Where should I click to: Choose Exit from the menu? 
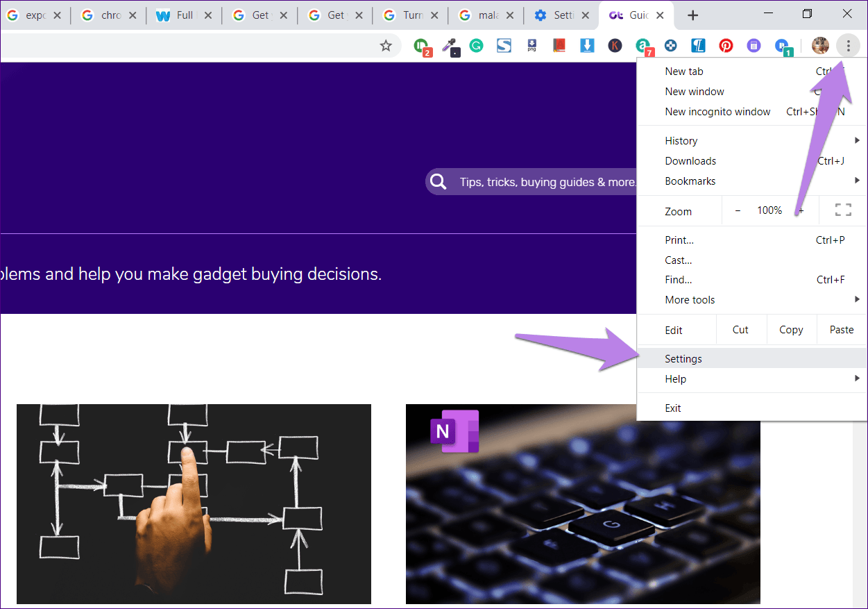[x=752, y=408]
